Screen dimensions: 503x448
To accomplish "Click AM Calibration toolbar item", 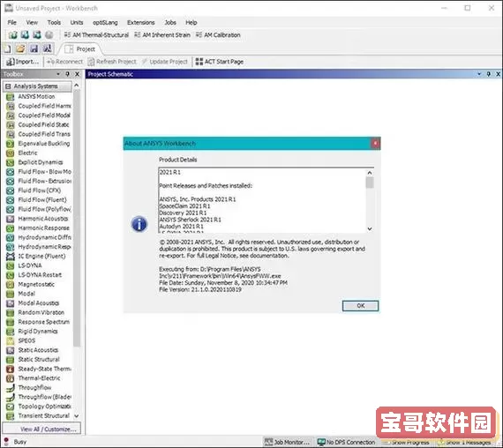I will tap(218, 35).
